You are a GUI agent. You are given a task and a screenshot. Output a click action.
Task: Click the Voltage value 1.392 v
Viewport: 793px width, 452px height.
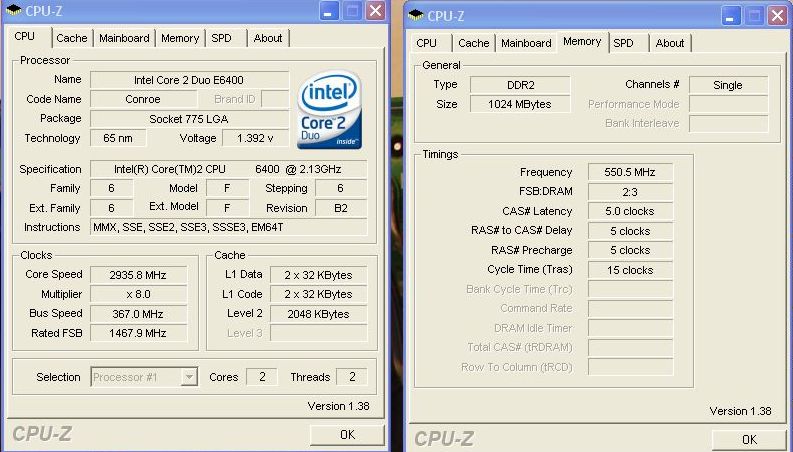[x=255, y=139]
